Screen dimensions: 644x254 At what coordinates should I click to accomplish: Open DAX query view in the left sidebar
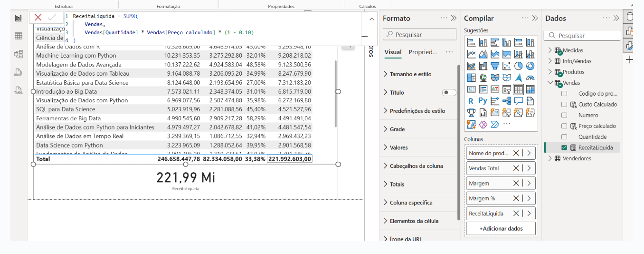tap(19, 72)
